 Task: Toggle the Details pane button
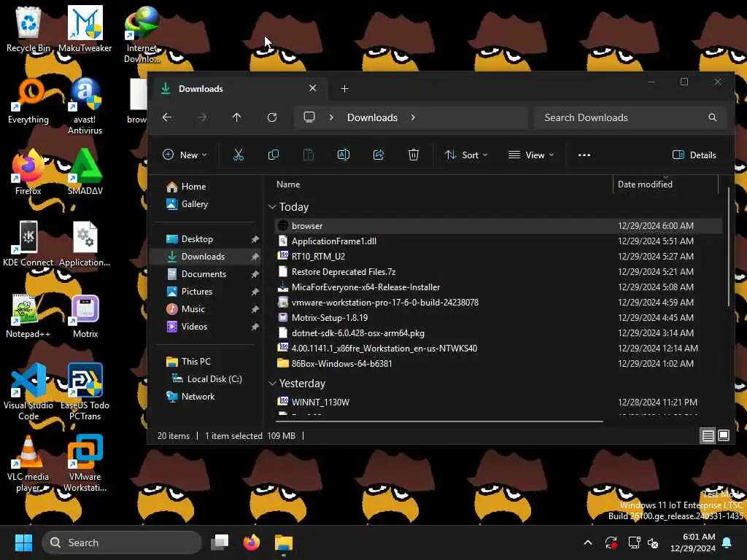694,155
